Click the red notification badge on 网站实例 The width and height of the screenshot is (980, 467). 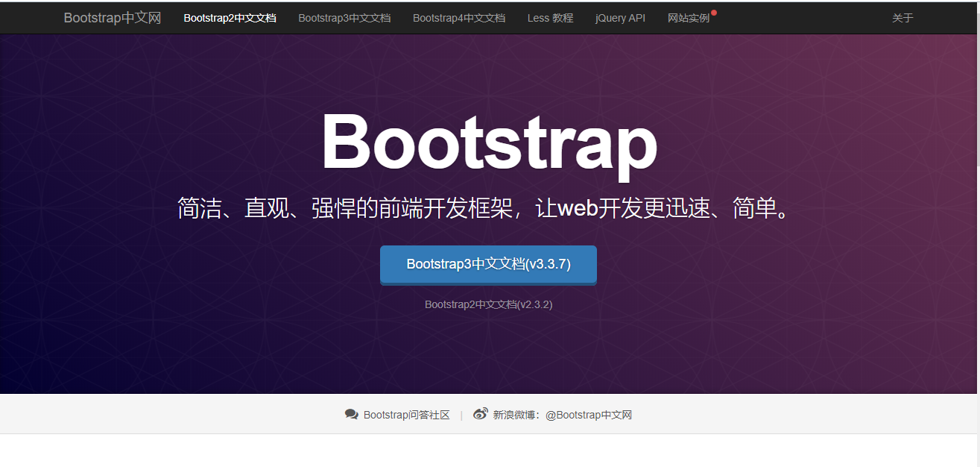[x=713, y=12]
